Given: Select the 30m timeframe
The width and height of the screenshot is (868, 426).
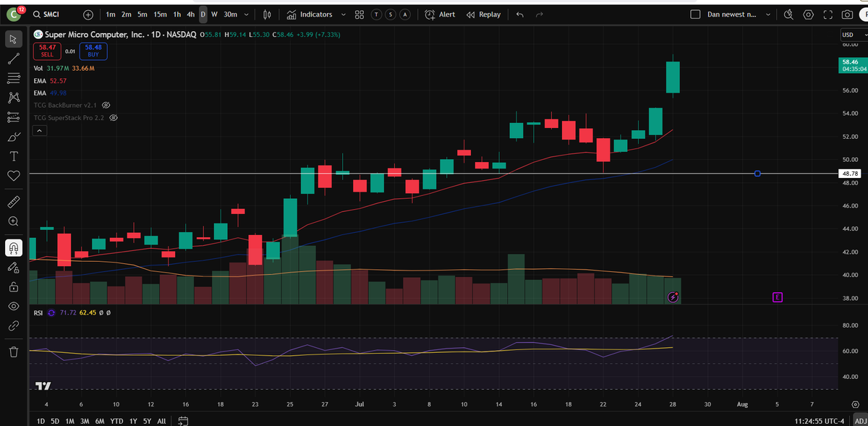Looking at the screenshot, I should (x=230, y=14).
